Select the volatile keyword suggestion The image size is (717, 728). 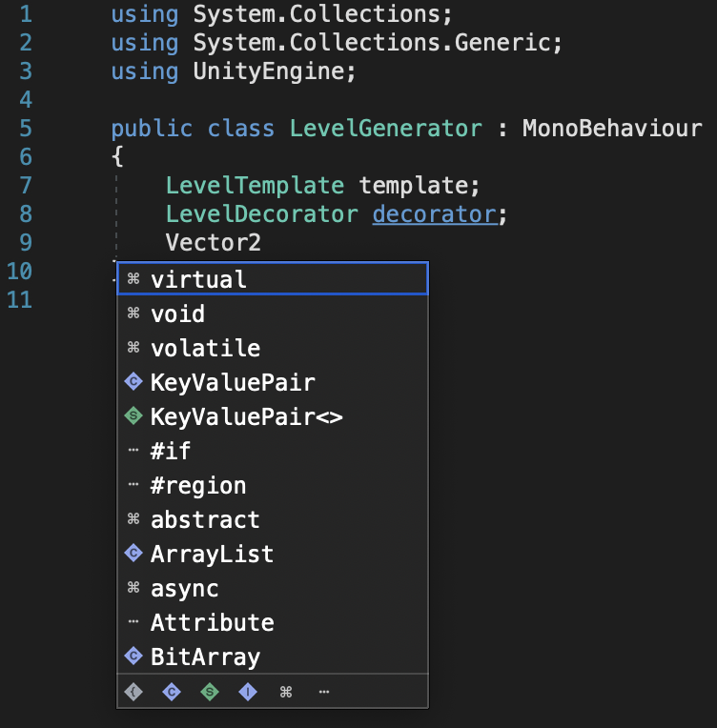click(x=273, y=348)
